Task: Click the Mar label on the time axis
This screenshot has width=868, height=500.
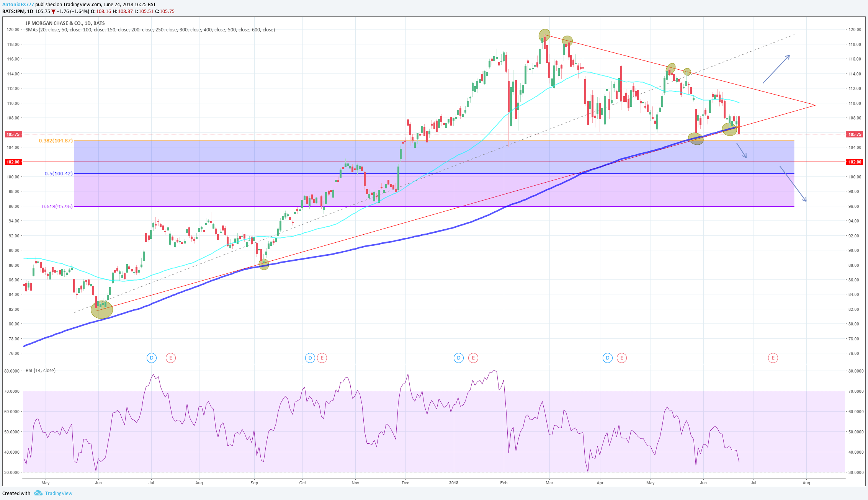Action: click(549, 483)
